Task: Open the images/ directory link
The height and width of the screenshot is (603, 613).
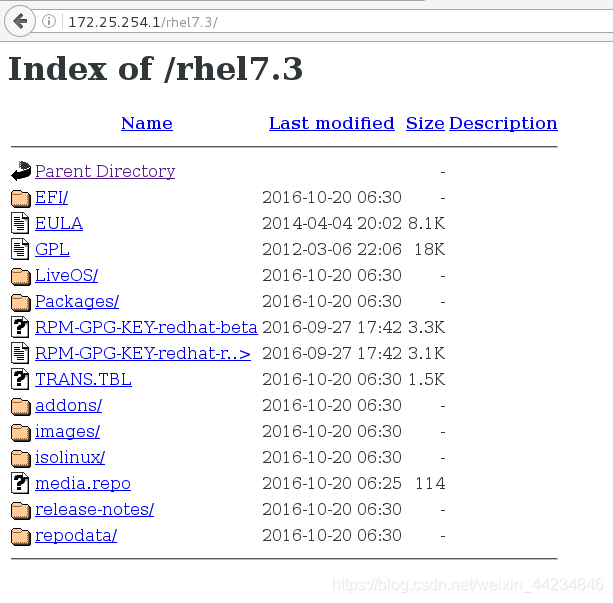Action: 67,432
